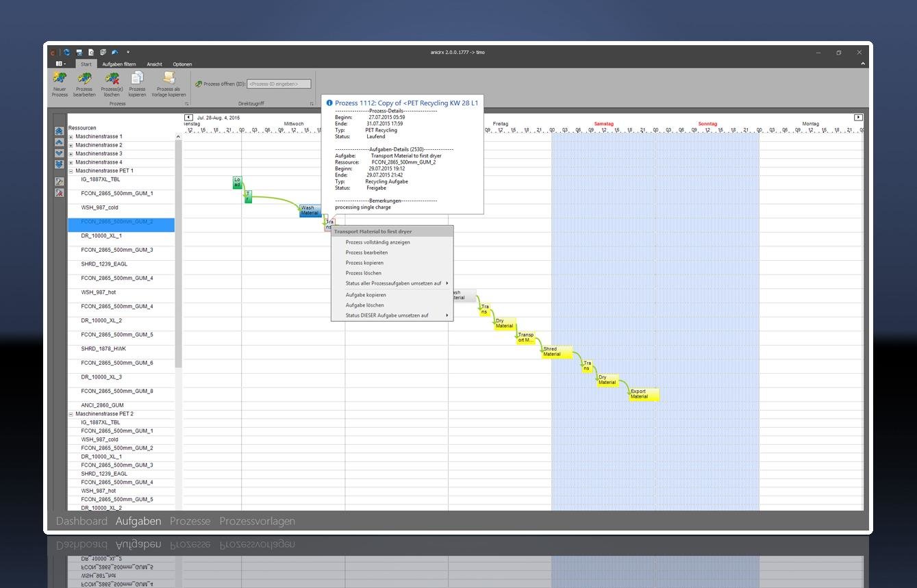Screen dimensions: 917x588
Task: Select Dry Material block on DR_10000_XL_2 row
Action: click(504, 324)
